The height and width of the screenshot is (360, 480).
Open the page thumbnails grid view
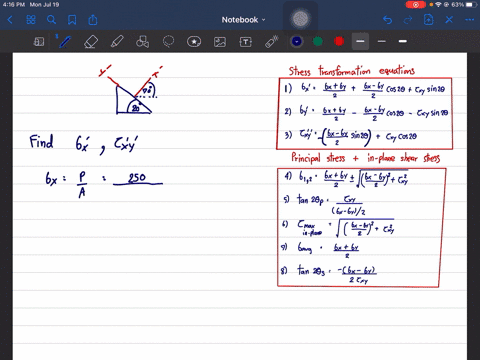point(31,20)
